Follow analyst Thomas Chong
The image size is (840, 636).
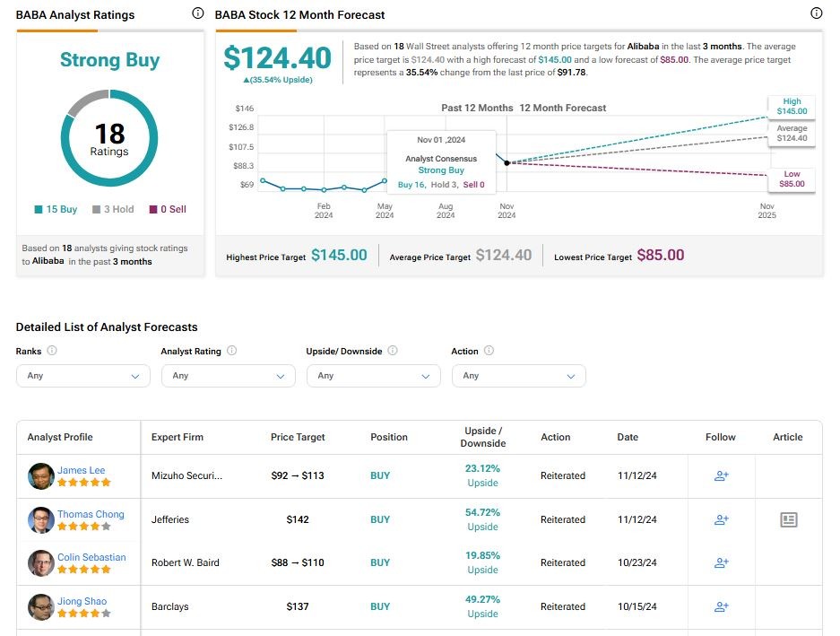click(721, 519)
